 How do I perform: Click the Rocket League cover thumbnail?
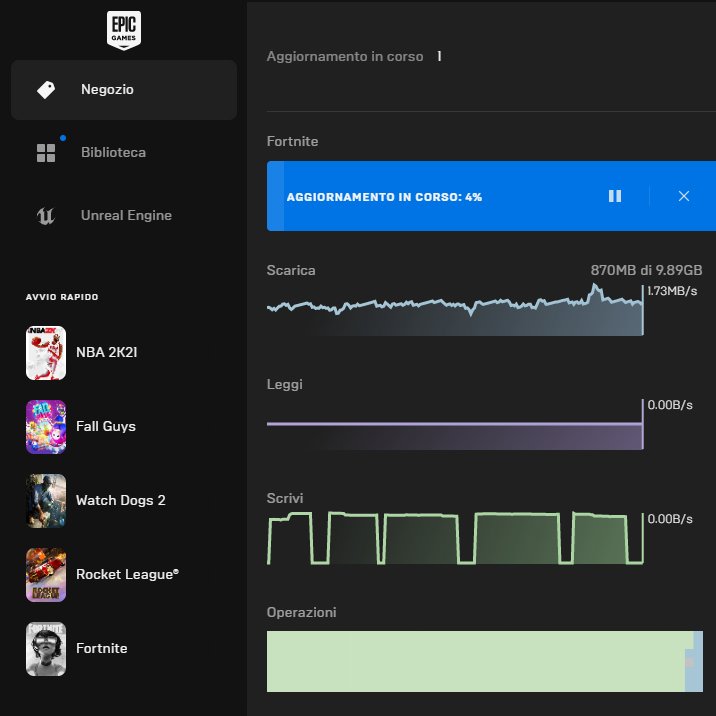point(46,575)
